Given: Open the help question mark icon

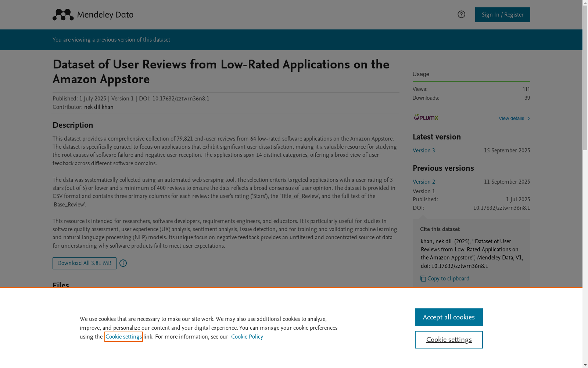Looking at the screenshot, I should 461,14.
